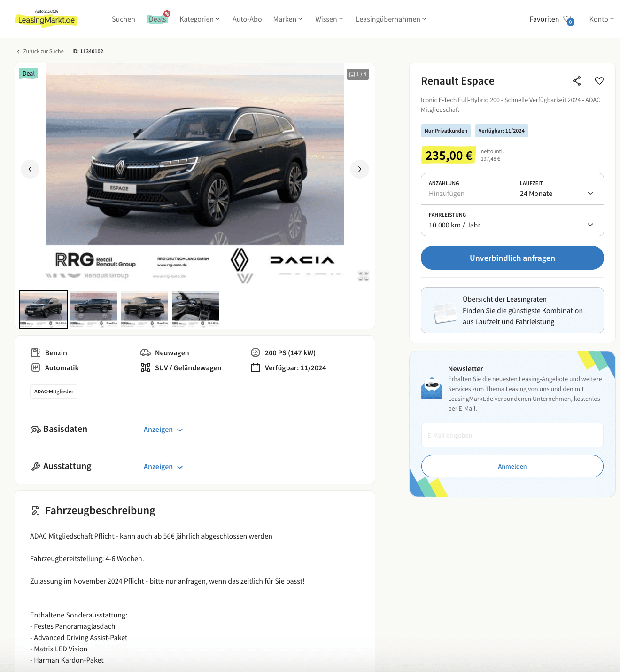
Task: Go back via Zurück zur Suche link
Action: point(40,51)
